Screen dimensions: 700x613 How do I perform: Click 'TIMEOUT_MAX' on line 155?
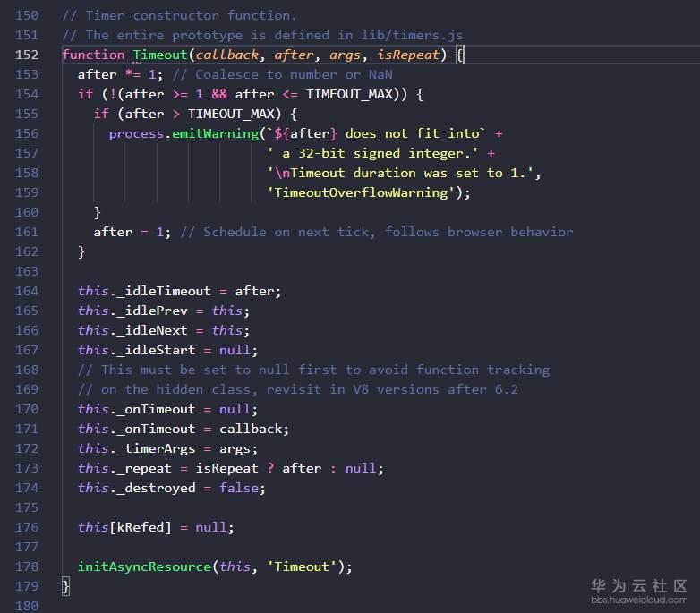coord(231,114)
